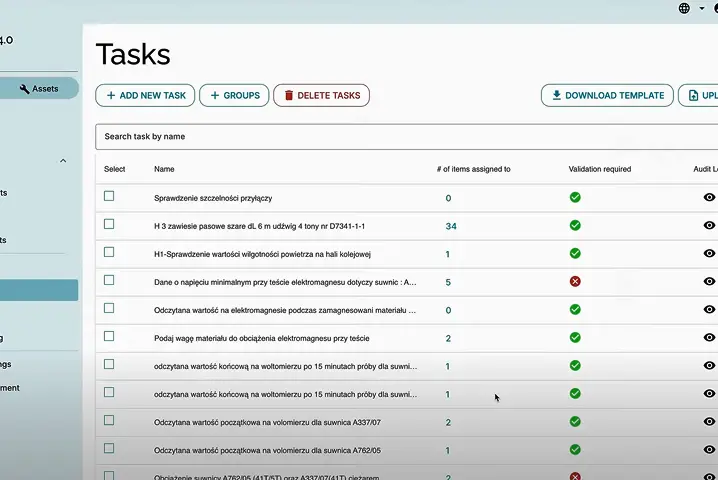
Task: Select checkbox for Sprawdzenie szczelności przyłączy
Action: pyautogui.click(x=109, y=197)
